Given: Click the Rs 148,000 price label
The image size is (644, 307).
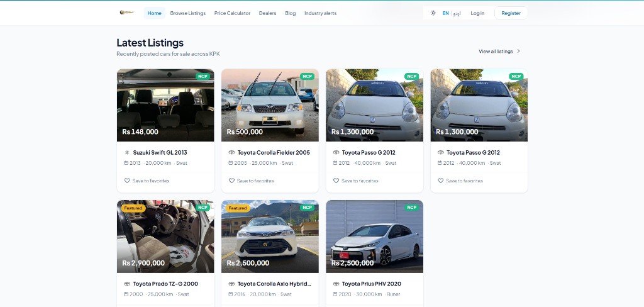Looking at the screenshot, I should point(140,132).
